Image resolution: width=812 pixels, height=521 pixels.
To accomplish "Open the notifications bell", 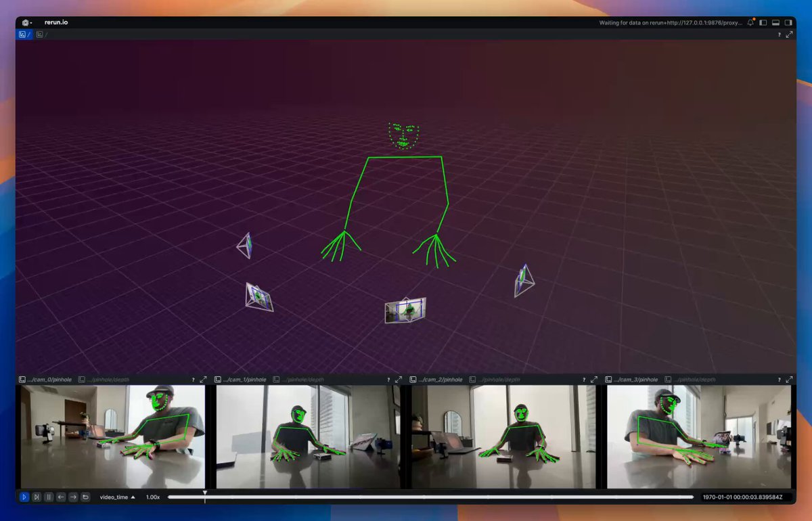I will (750, 22).
